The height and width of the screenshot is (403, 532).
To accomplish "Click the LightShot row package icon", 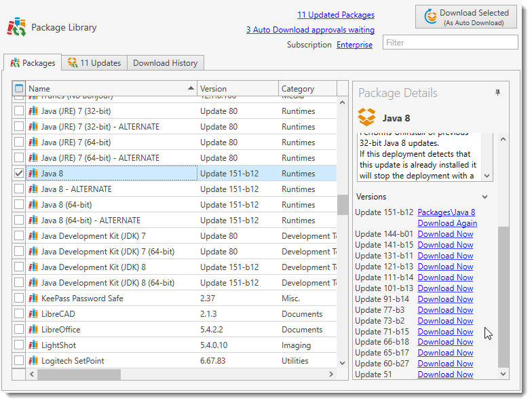I will 33,345.
